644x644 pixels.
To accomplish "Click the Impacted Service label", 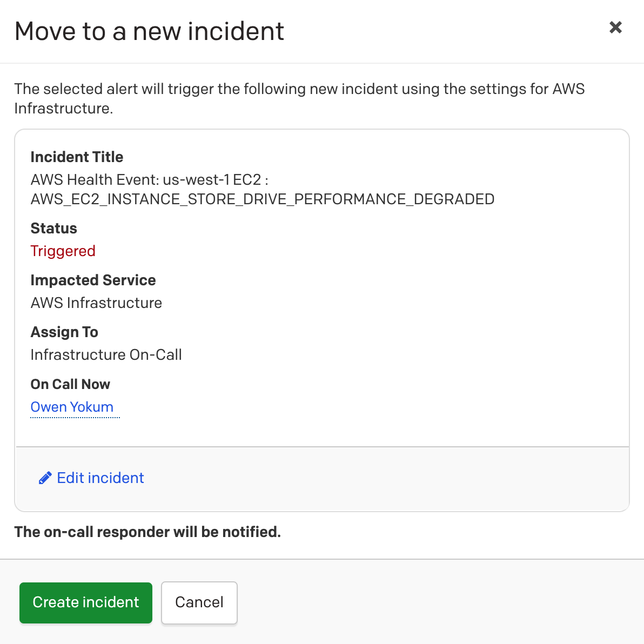I will pyautogui.click(x=93, y=280).
